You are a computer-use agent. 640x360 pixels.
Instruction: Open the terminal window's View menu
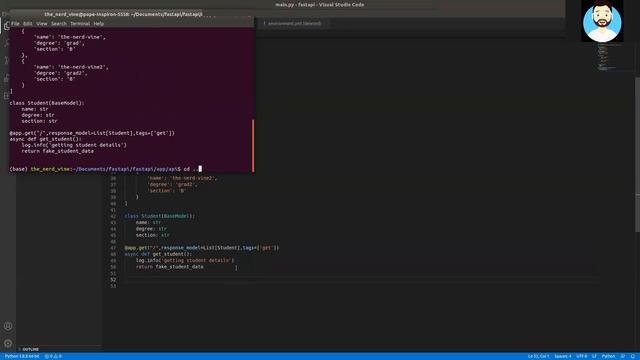pyautogui.click(x=42, y=24)
